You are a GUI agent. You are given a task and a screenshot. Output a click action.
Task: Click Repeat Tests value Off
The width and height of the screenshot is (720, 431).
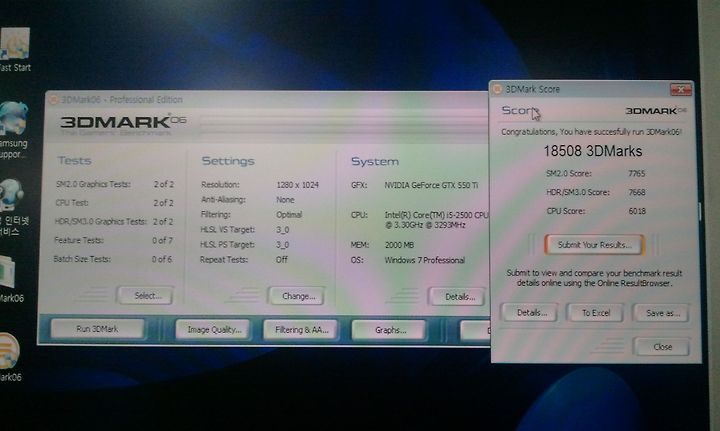(281, 259)
